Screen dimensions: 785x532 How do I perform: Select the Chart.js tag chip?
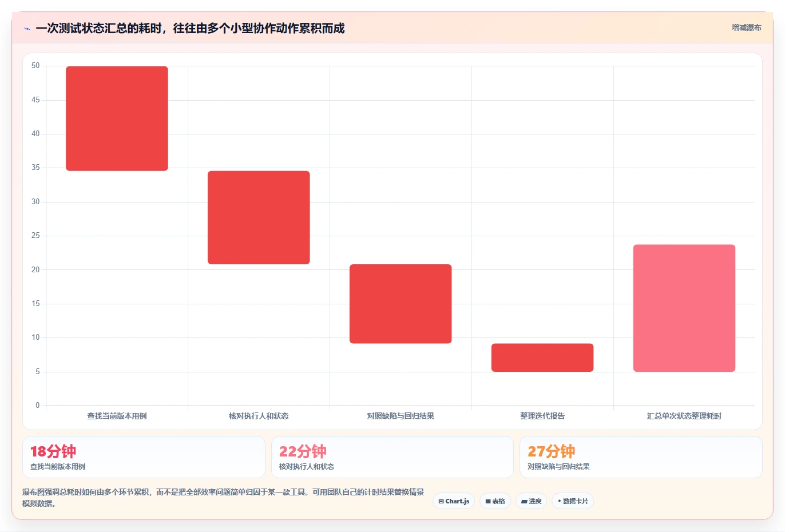coord(454,501)
